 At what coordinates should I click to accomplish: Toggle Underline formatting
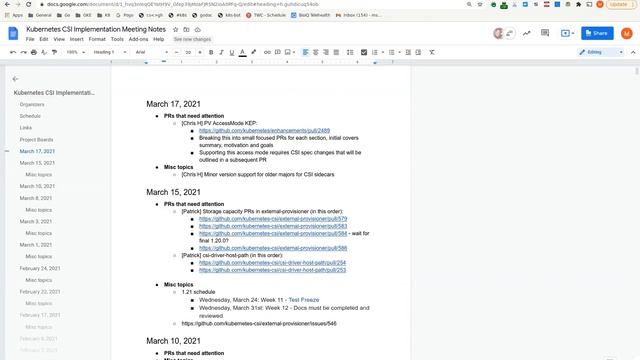pyautogui.click(x=232, y=52)
